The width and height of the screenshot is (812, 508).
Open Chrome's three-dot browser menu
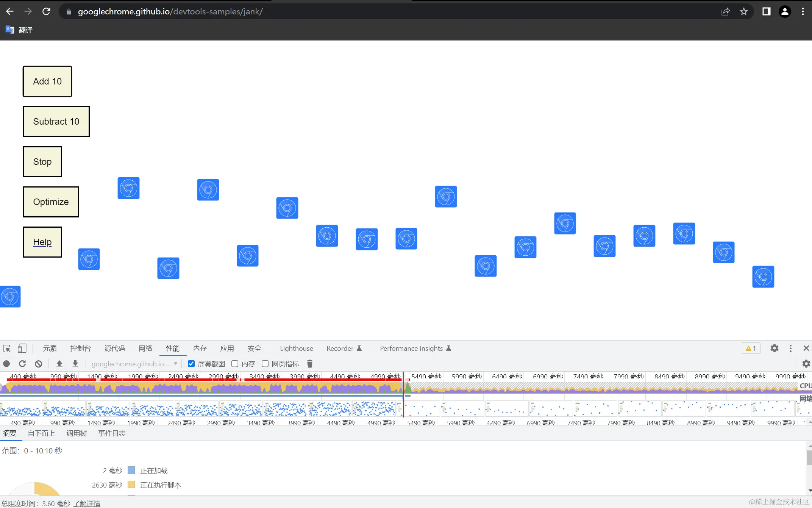(x=803, y=12)
